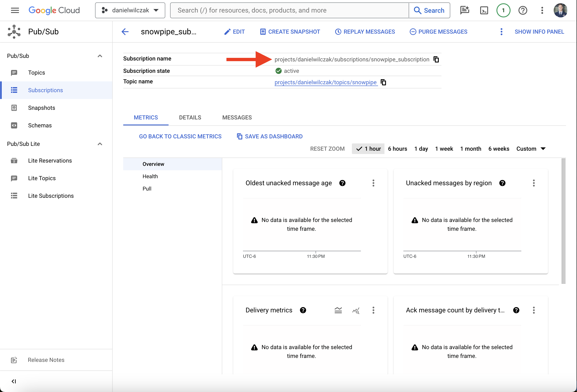
Task: Open the danielwilczak project selector
Action: click(130, 10)
